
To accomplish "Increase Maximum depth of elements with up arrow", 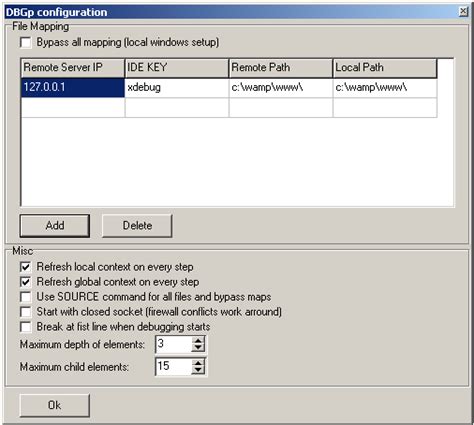I will [x=198, y=340].
